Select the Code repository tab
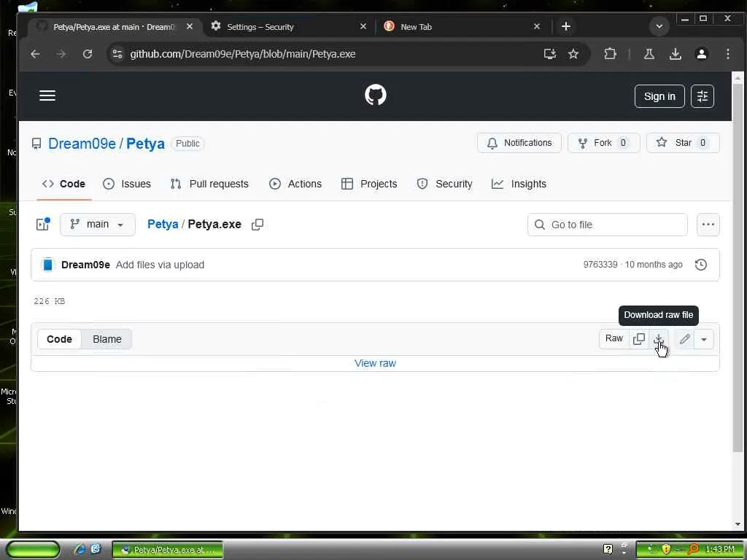Viewport: 747px width, 560px height. point(64,184)
